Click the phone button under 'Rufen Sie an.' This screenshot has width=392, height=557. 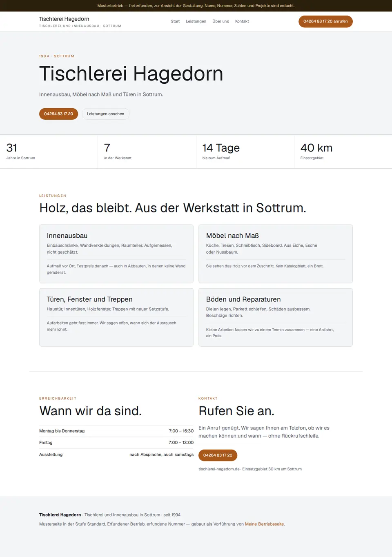coord(218,455)
